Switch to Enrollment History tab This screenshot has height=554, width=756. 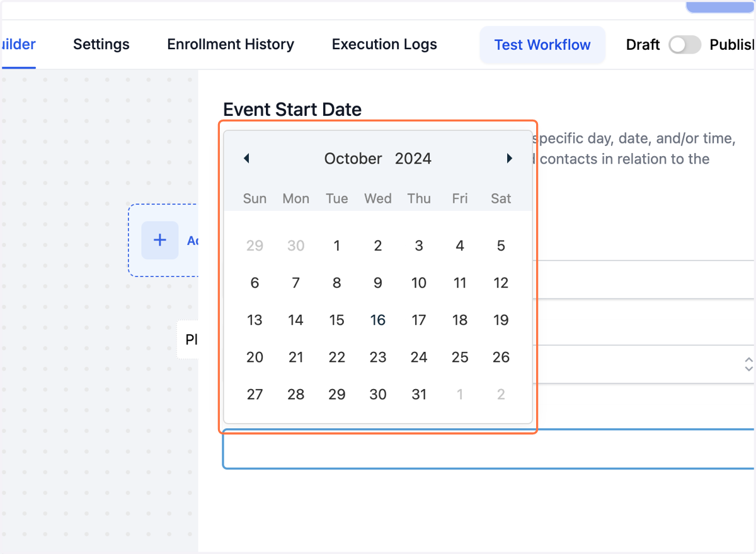tap(231, 44)
